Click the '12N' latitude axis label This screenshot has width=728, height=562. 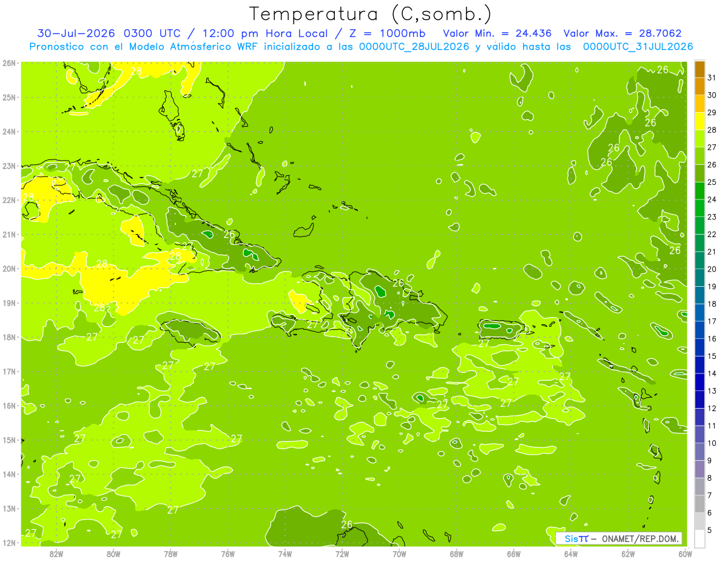click(8, 543)
